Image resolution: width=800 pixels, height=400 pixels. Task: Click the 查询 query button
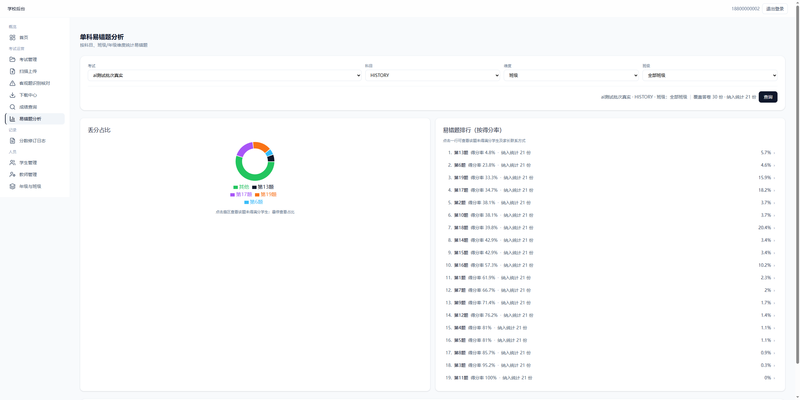(768, 97)
